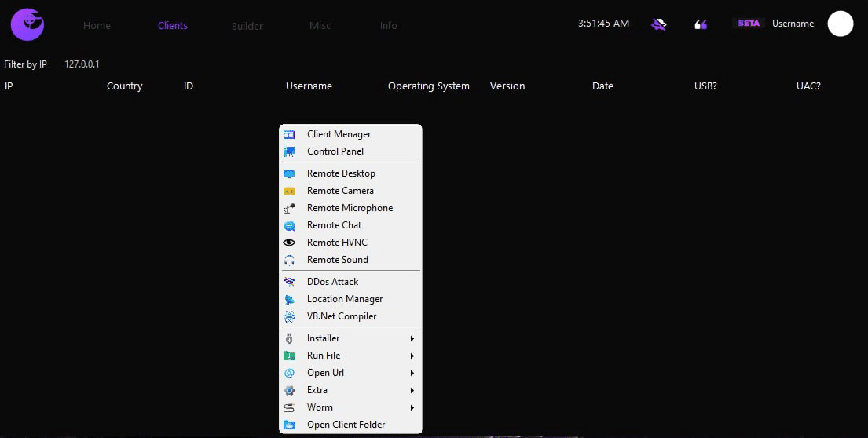Viewport: 868px width, 438px height.
Task: Click the Open Client Folder icon
Action: [x=290, y=425]
